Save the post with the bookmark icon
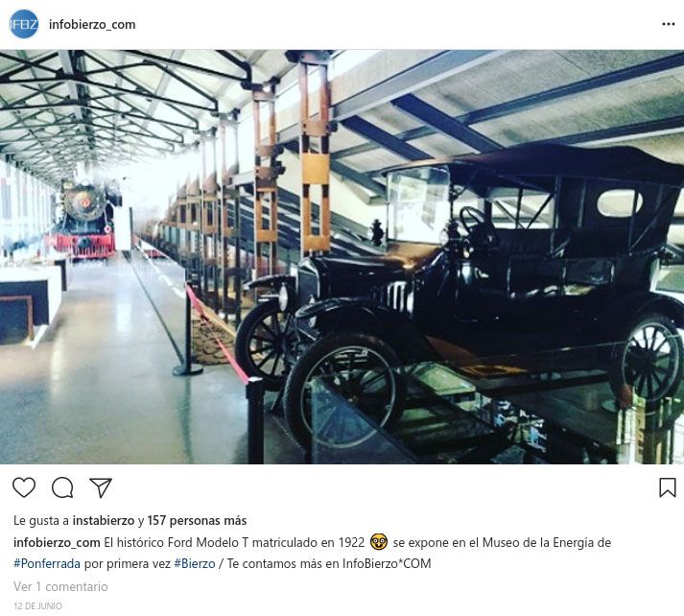Image resolution: width=684 pixels, height=616 pixels. 668,487
